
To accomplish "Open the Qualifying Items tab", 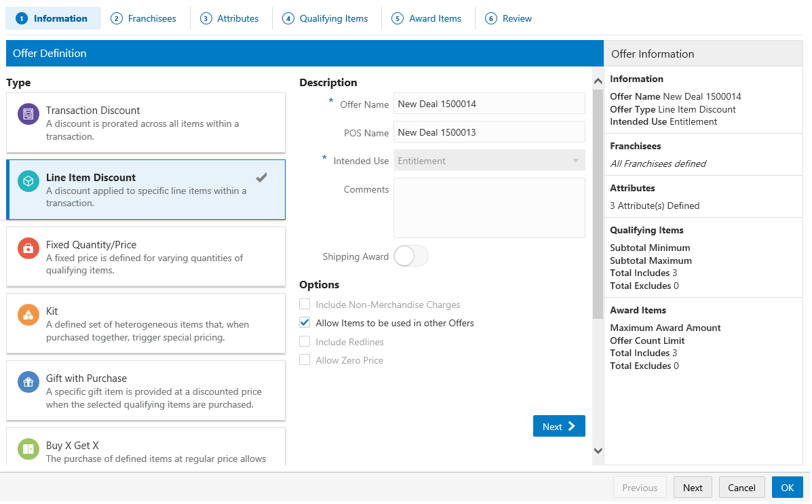I will click(326, 18).
